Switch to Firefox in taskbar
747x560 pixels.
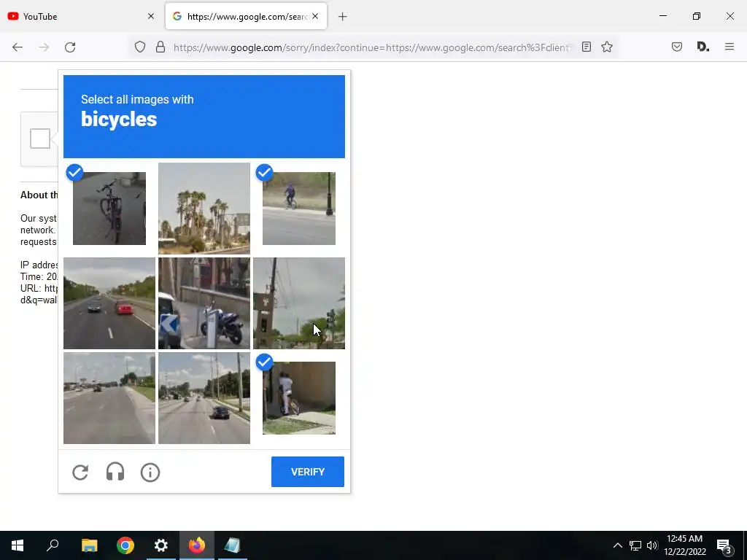(197, 545)
